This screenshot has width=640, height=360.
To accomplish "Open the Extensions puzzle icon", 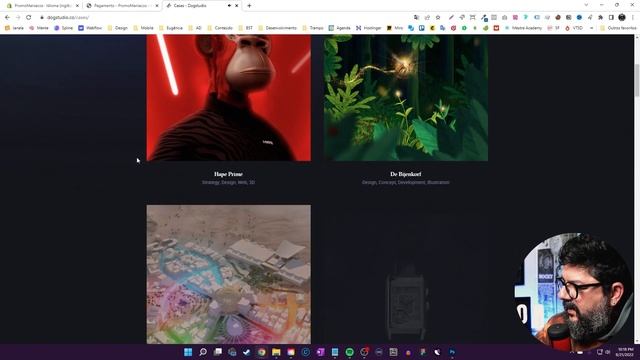I will coord(600,18).
